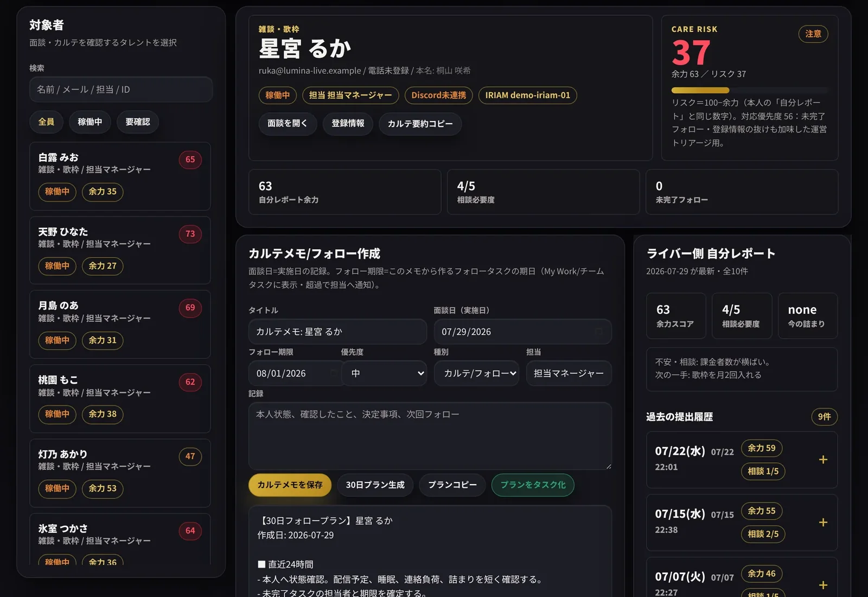This screenshot has height=597, width=868.
Task: Expand the 07/07(火) report entry
Action: (x=822, y=585)
